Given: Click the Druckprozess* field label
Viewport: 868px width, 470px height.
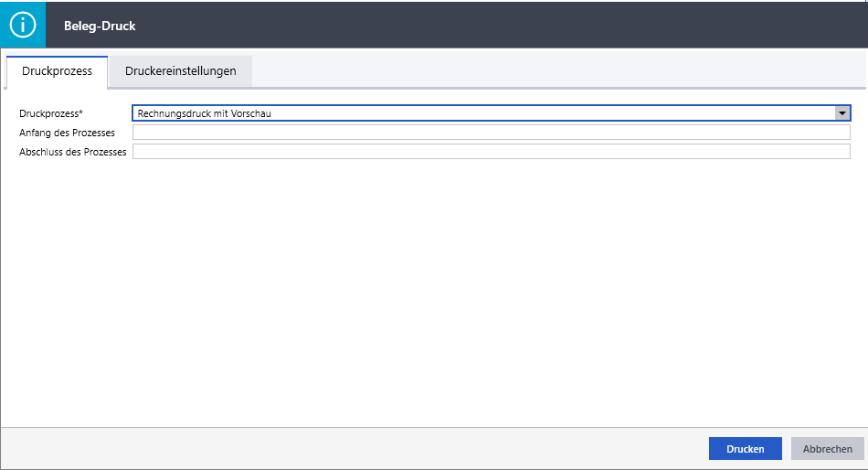Looking at the screenshot, I should (50, 113).
